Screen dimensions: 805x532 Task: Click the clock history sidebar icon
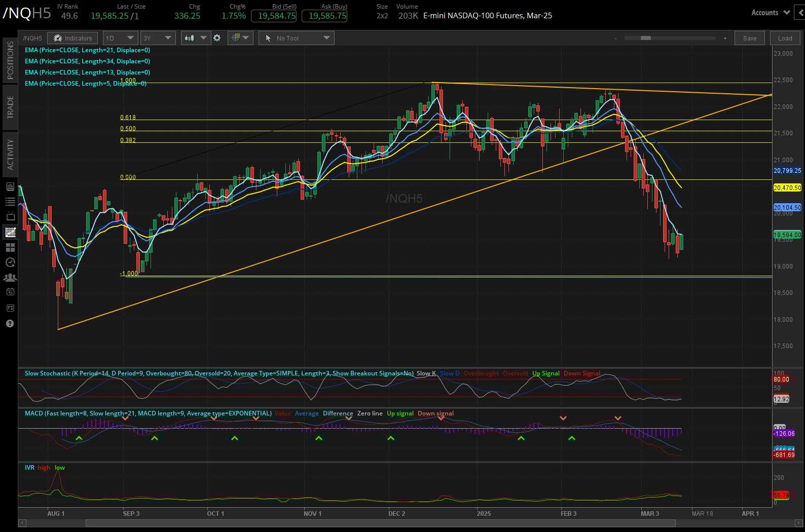(10, 262)
